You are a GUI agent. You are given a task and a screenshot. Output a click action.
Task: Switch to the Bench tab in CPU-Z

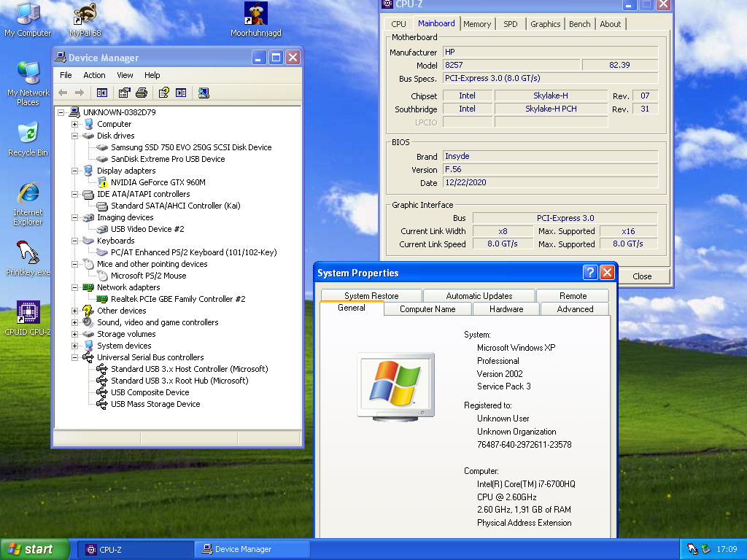click(x=580, y=24)
